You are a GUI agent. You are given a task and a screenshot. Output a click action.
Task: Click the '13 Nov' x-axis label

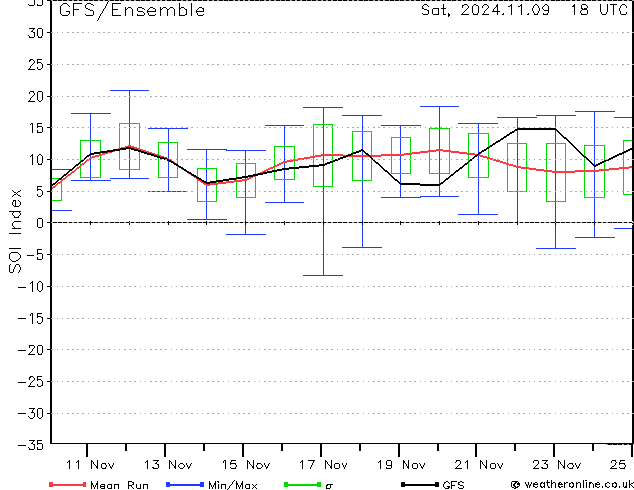pos(168,465)
